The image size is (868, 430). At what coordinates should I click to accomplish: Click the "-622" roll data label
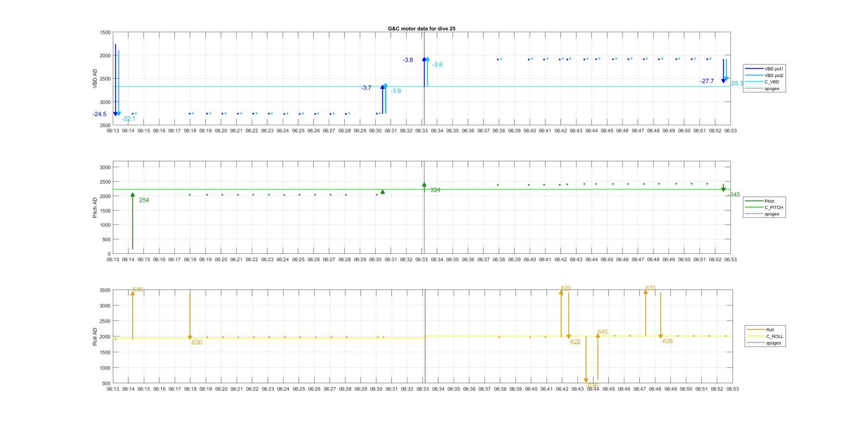(x=575, y=342)
